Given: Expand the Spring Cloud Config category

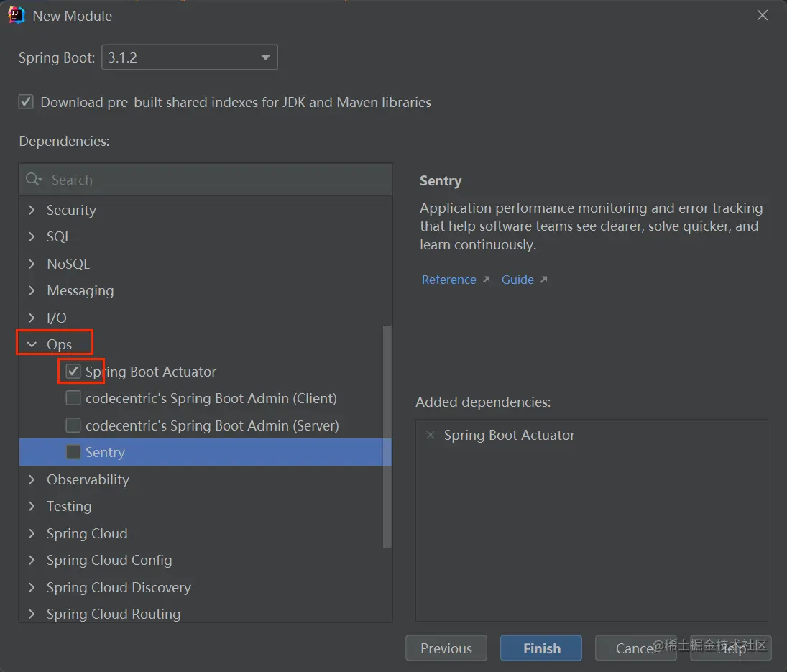Looking at the screenshot, I should point(32,560).
